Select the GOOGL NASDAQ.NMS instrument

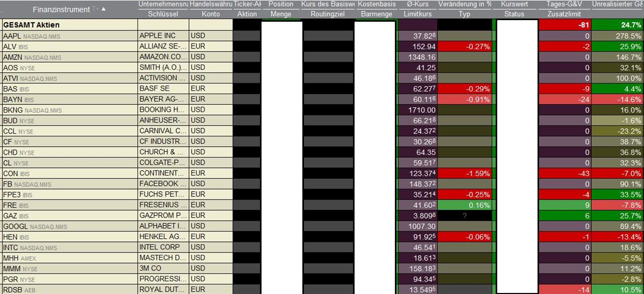coord(69,226)
